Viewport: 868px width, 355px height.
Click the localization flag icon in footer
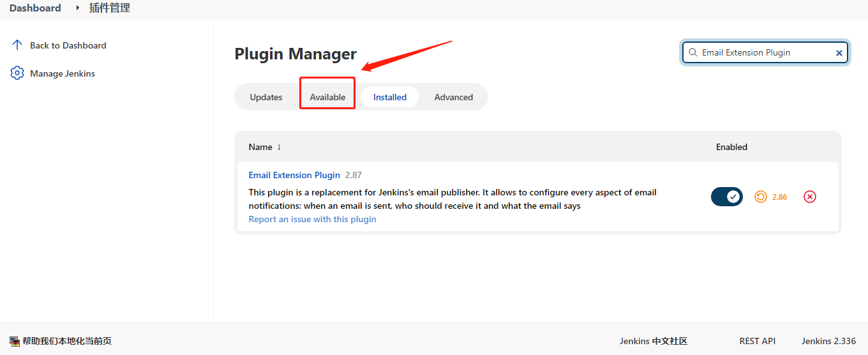coord(15,342)
